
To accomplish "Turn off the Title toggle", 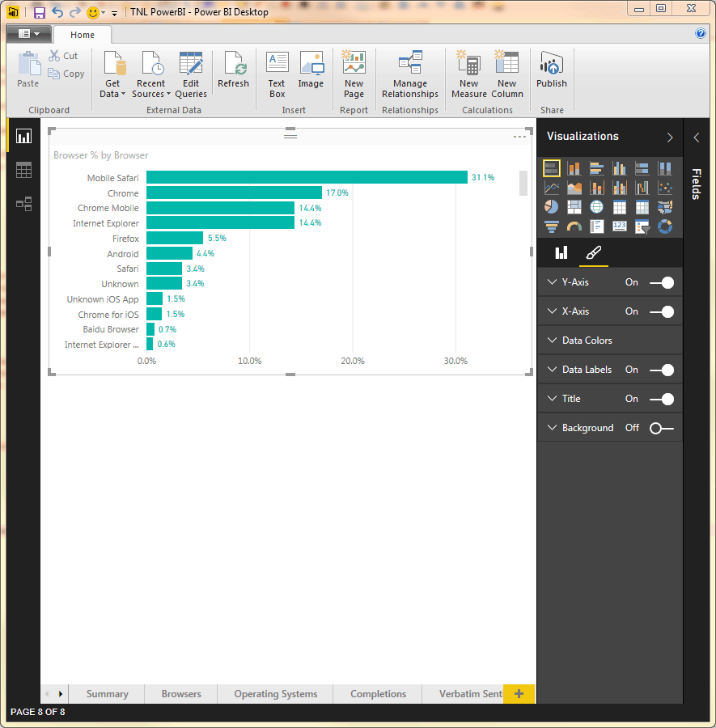I will (662, 400).
